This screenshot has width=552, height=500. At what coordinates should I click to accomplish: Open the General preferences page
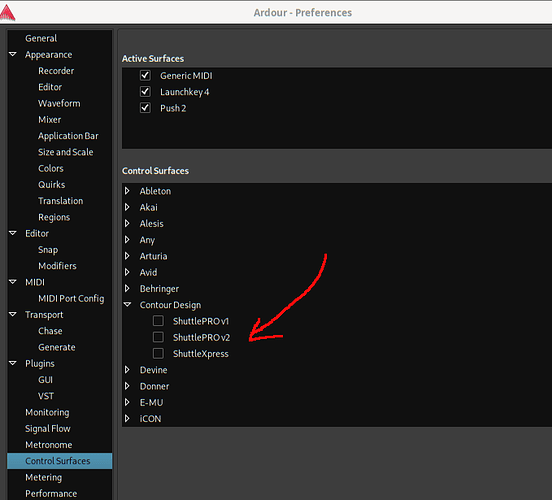click(x=41, y=38)
